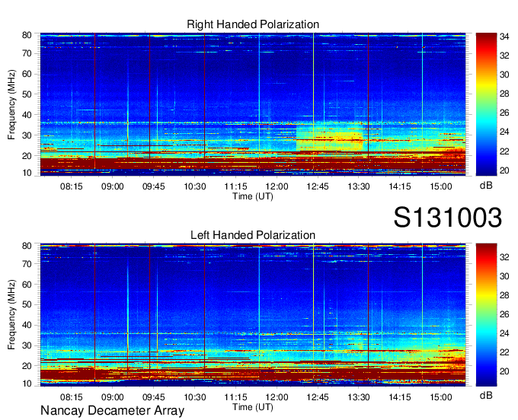
Task: Select the S131003 label
Action: (x=448, y=218)
